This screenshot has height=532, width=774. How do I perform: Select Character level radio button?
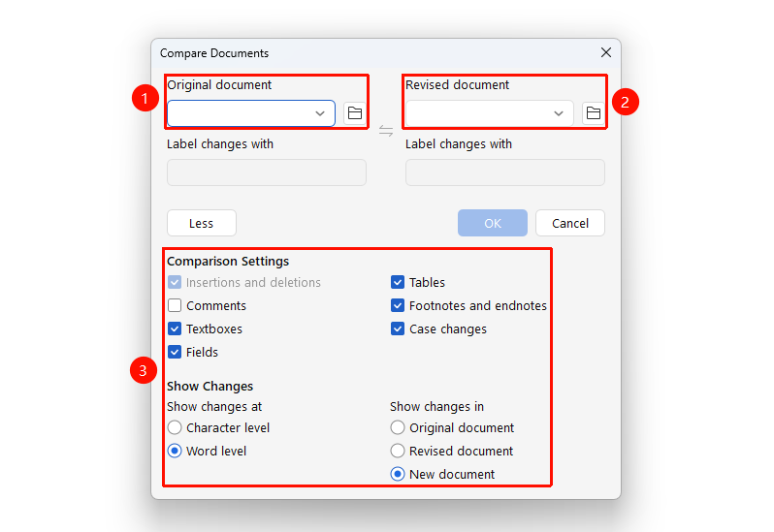(175, 427)
